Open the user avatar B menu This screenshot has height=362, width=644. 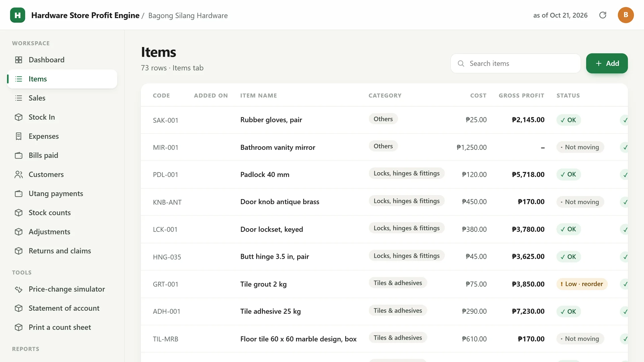626,15
